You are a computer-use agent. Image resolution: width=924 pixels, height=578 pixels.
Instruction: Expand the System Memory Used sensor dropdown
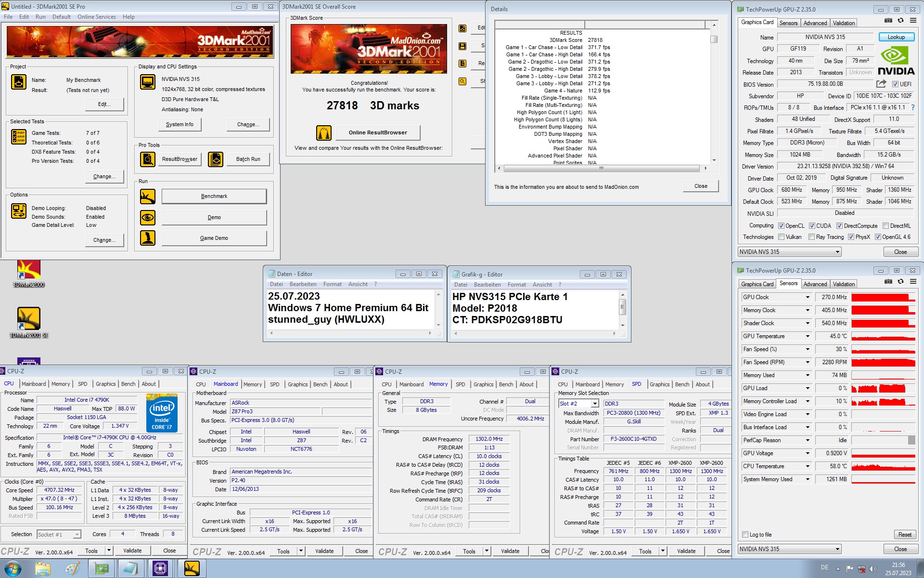click(x=808, y=480)
